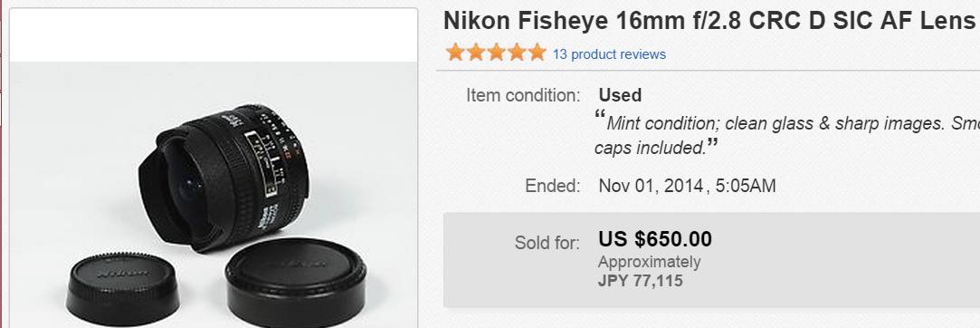Click the JPY 77,115 converted price
Image resolution: width=980 pixels, height=328 pixels.
tap(641, 280)
